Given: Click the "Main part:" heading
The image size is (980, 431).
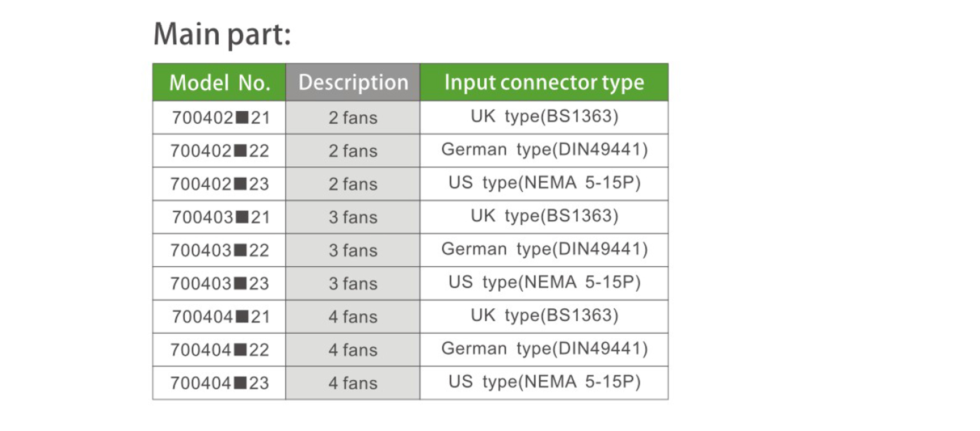Looking at the screenshot, I should click(x=222, y=34).
